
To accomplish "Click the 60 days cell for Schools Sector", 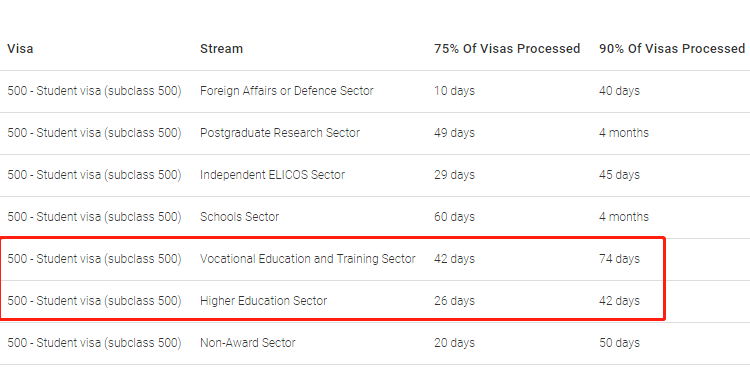I will 454,217.
